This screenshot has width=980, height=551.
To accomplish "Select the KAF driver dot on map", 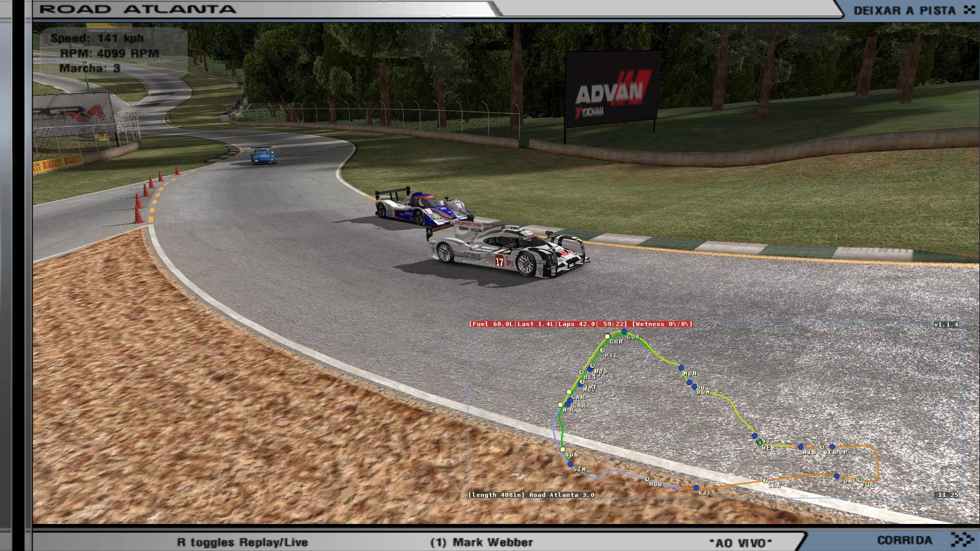I will pos(696,488).
